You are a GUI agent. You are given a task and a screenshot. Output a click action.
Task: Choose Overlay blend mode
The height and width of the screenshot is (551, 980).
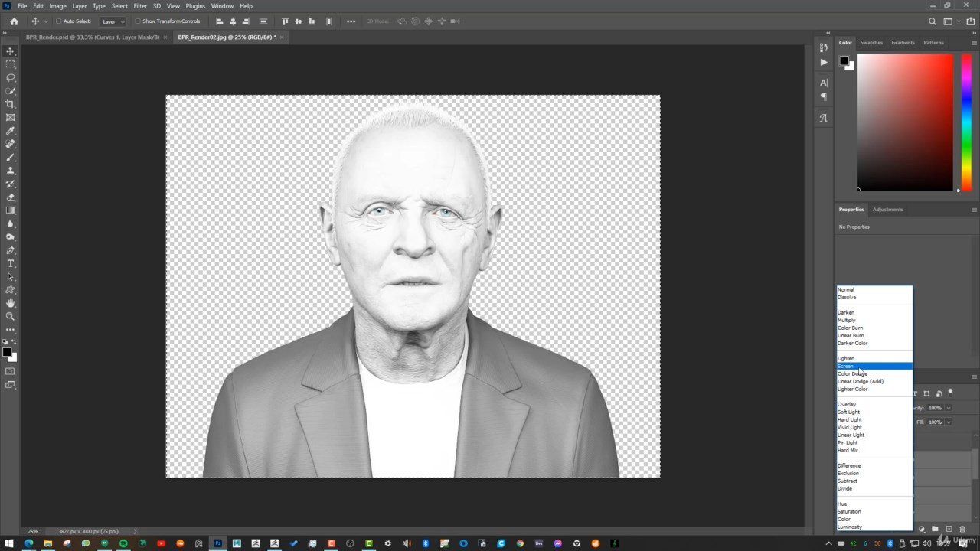click(x=847, y=404)
